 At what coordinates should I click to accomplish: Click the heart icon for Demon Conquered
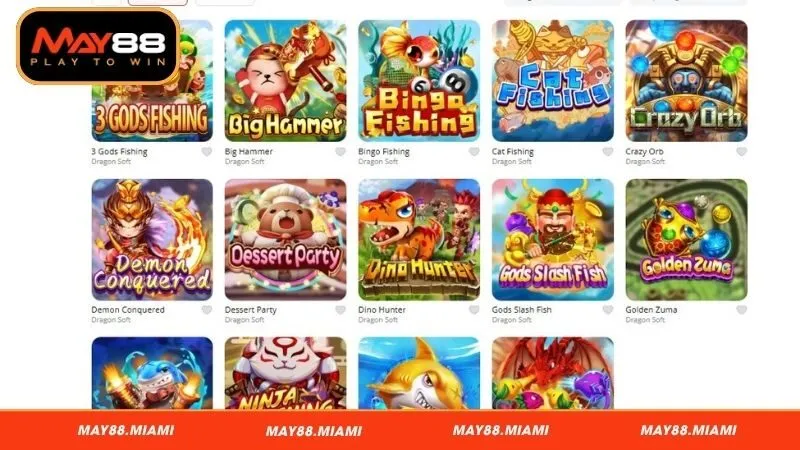point(207,310)
